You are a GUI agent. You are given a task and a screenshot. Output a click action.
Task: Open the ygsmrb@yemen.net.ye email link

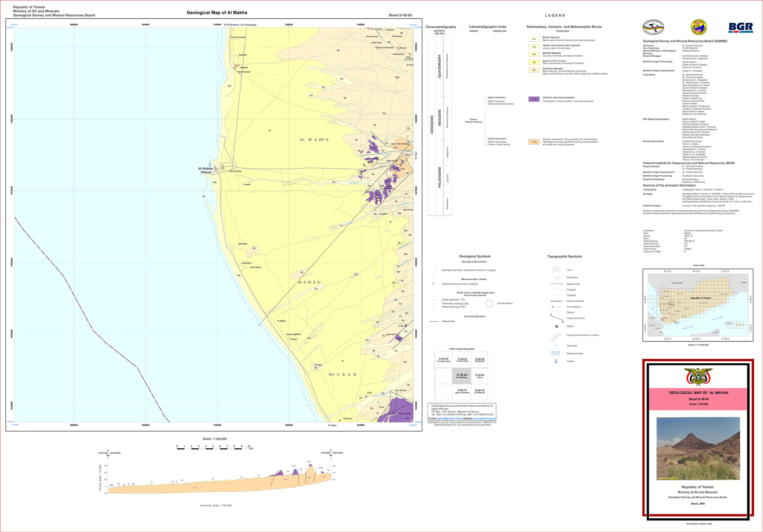(450, 418)
